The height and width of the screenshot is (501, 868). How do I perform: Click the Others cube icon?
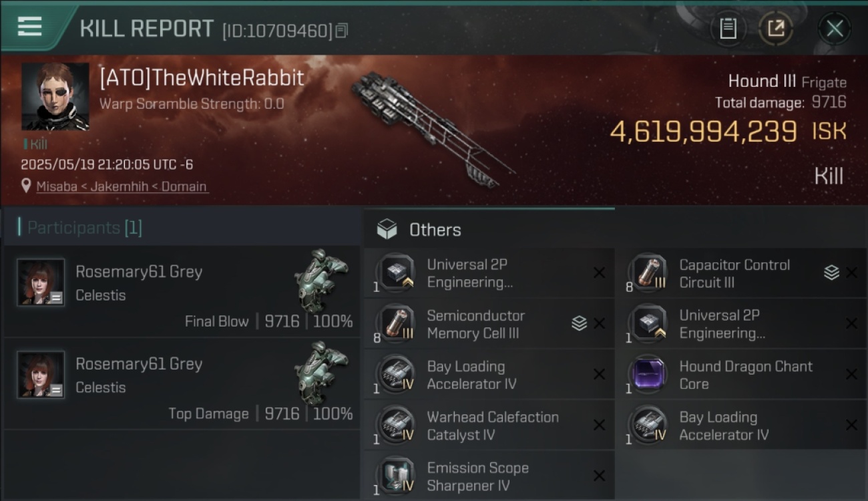click(x=387, y=230)
